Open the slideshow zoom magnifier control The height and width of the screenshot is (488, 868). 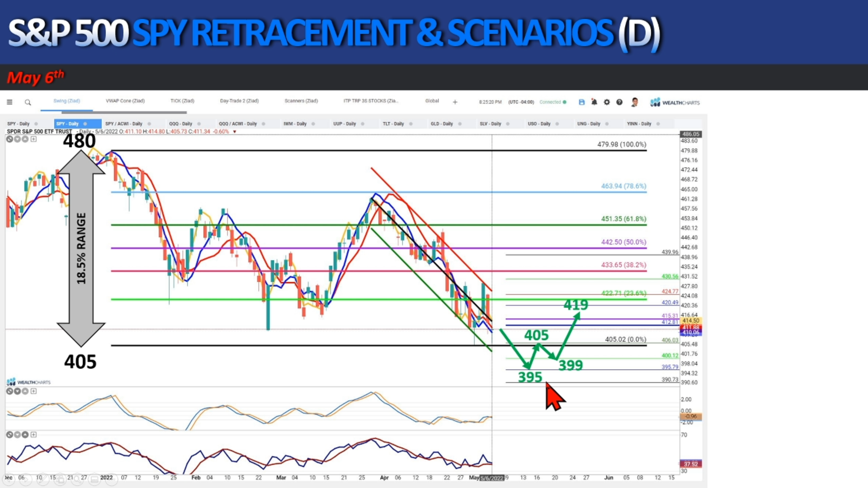[77, 479]
